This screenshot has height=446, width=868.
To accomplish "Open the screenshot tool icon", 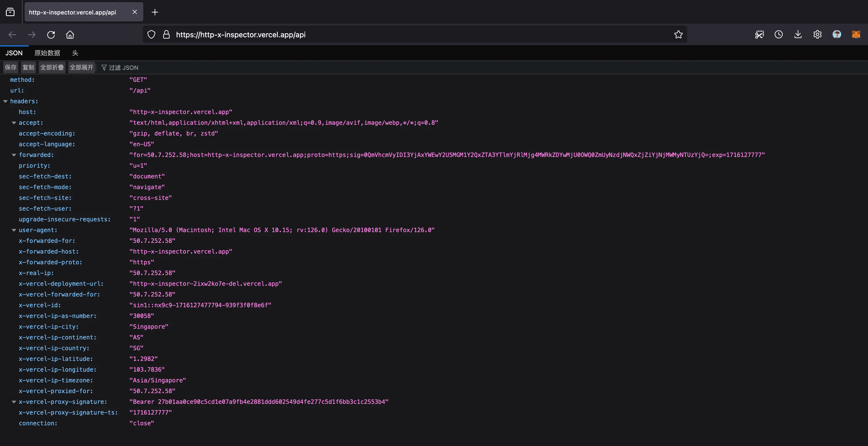I will coord(759,35).
